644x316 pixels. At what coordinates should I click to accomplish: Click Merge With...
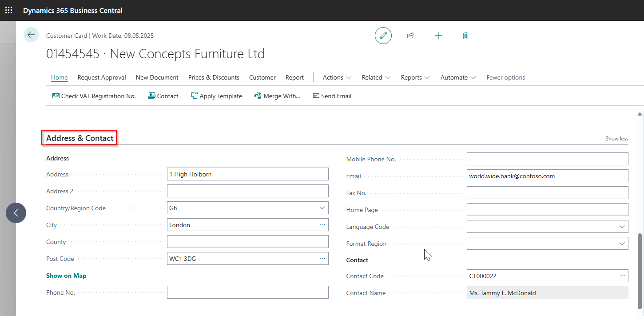click(x=278, y=96)
